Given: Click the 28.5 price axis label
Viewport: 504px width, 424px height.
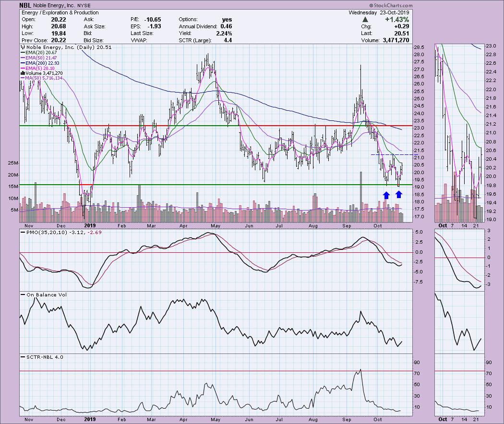Looking at the screenshot, I should point(419,47).
